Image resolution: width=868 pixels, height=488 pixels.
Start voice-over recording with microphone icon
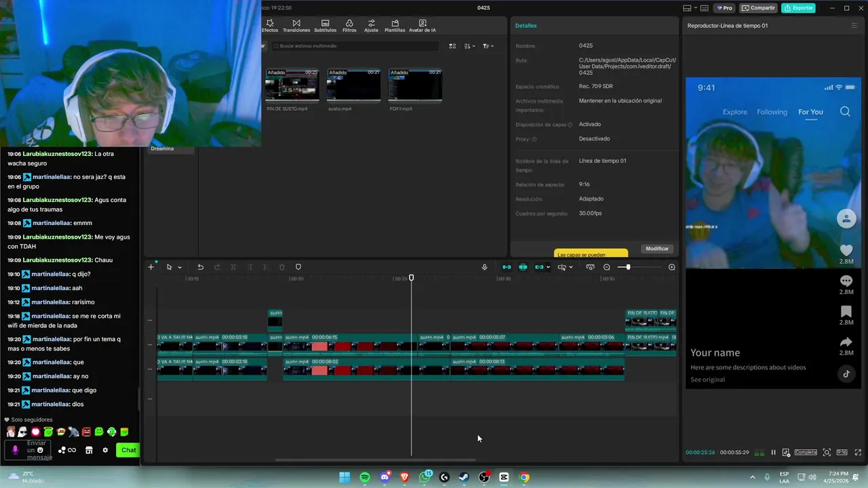(x=484, y=267)
